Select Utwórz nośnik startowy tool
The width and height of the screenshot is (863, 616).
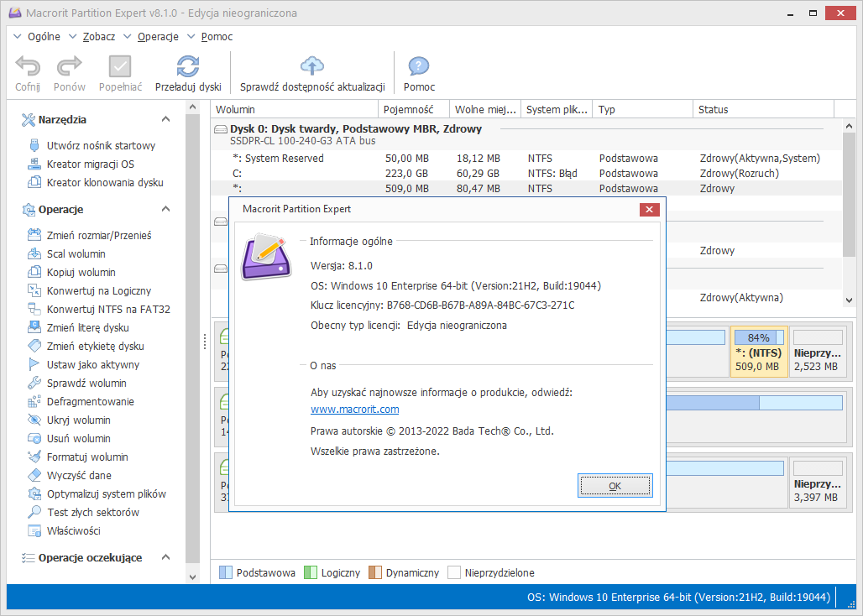coord(102,146)
